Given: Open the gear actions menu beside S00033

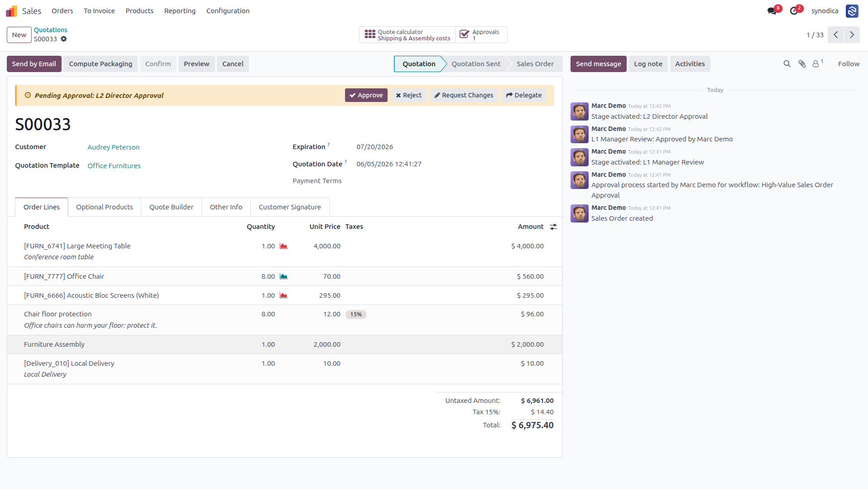Looking at the screenshot, I should pyautogui.click(x=64, y=39).
